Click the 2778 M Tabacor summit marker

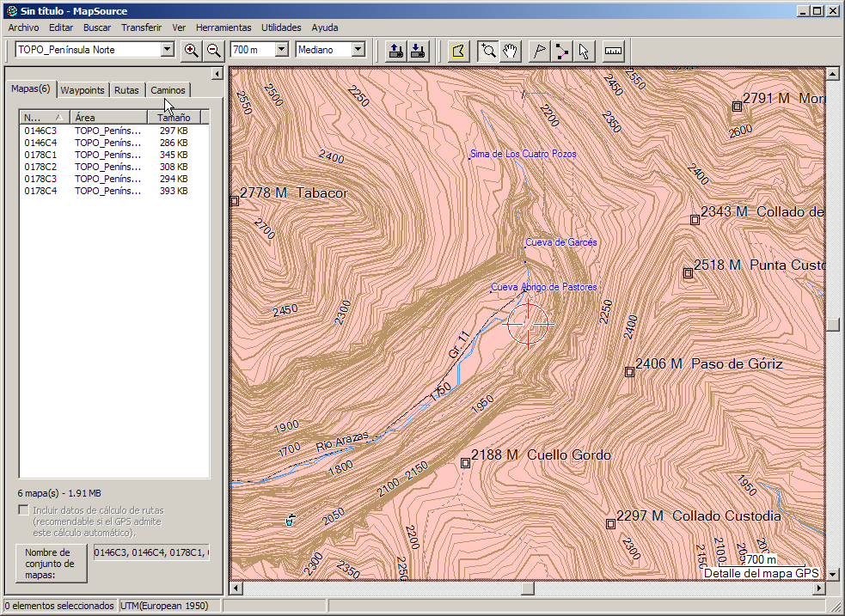click(235, 201)
